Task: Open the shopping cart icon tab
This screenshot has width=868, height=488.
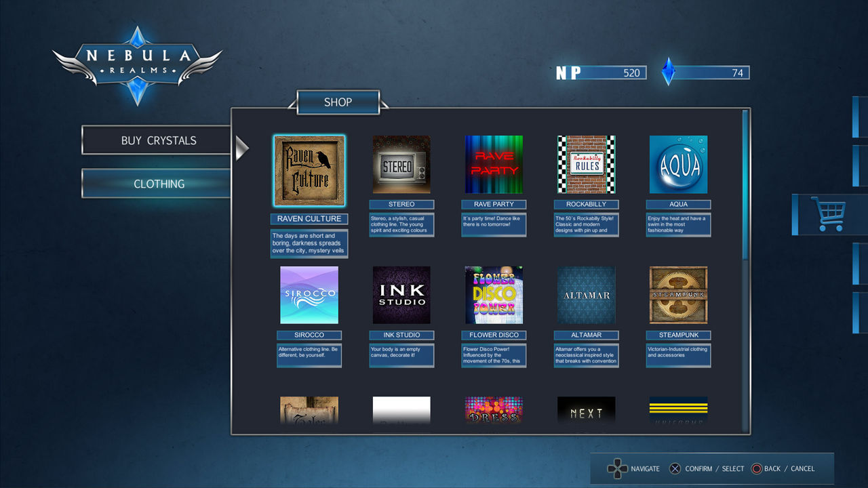Action: tap(828, 215)
